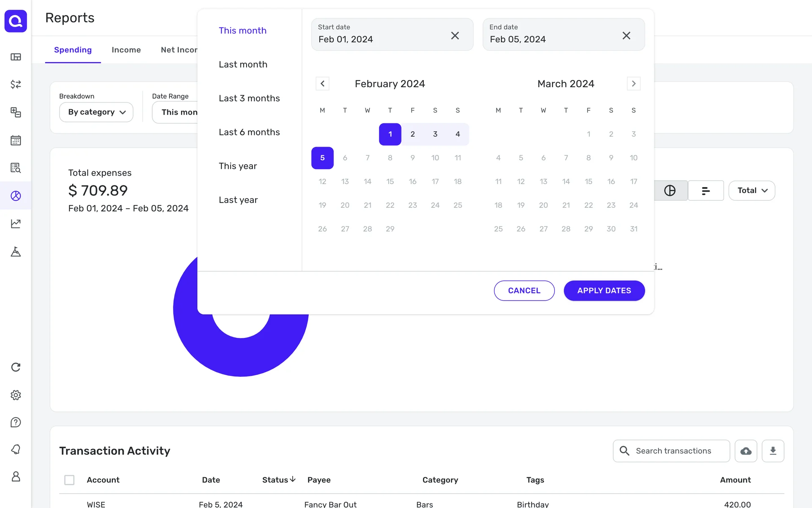Download transactions with the download icon
The image size is (812, 508).
(x=773, y=451)
